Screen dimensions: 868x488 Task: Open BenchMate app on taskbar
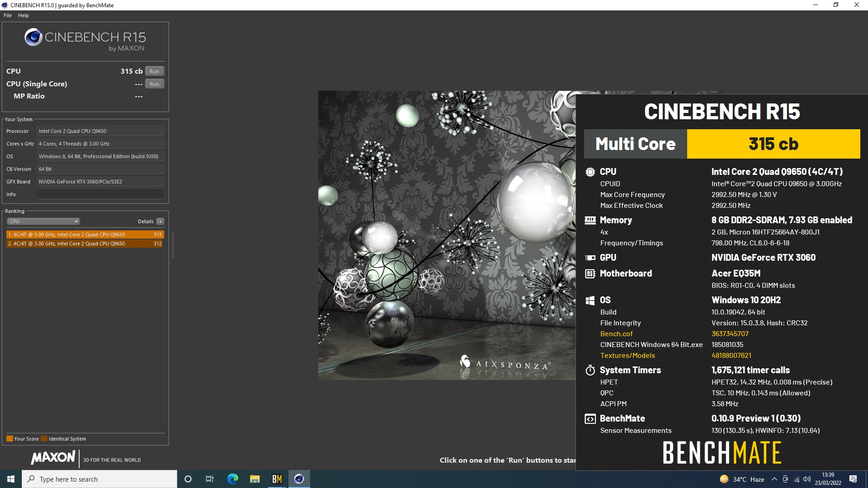click(277, 479)
